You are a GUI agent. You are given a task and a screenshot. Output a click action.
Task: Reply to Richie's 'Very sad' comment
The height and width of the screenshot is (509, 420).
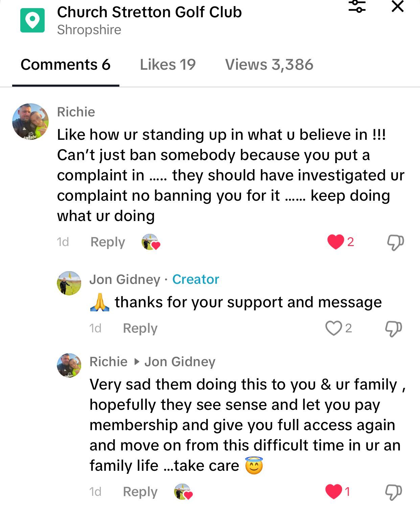tap(140, 492)
